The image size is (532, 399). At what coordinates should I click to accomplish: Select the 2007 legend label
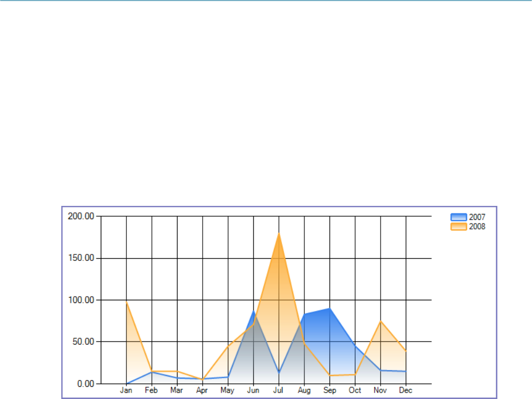point(477,217)
